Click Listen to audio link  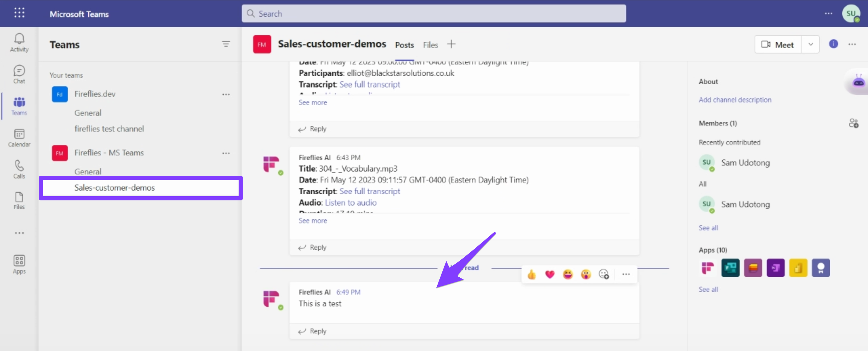pos(351,203)
